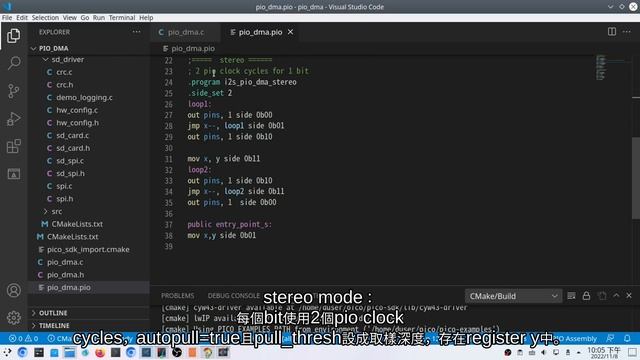Click the pio_dma.pio breadcrumb
This screenshot has height=360, width=640.
[193, 48]
